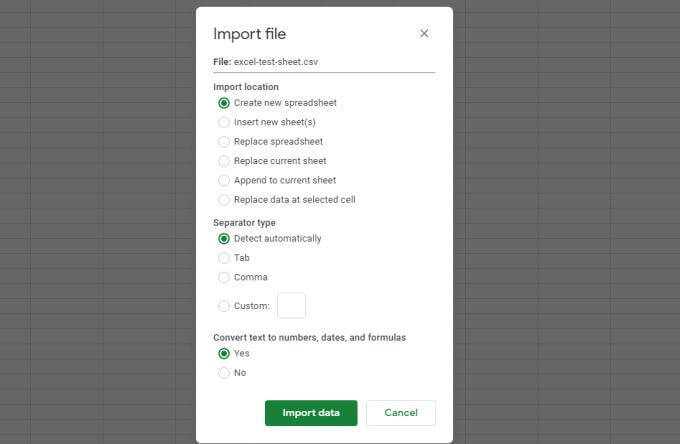Viewport: 680px width, 444px height.
Task: Click the Custom separator text box
Action: tap(291, 306)
